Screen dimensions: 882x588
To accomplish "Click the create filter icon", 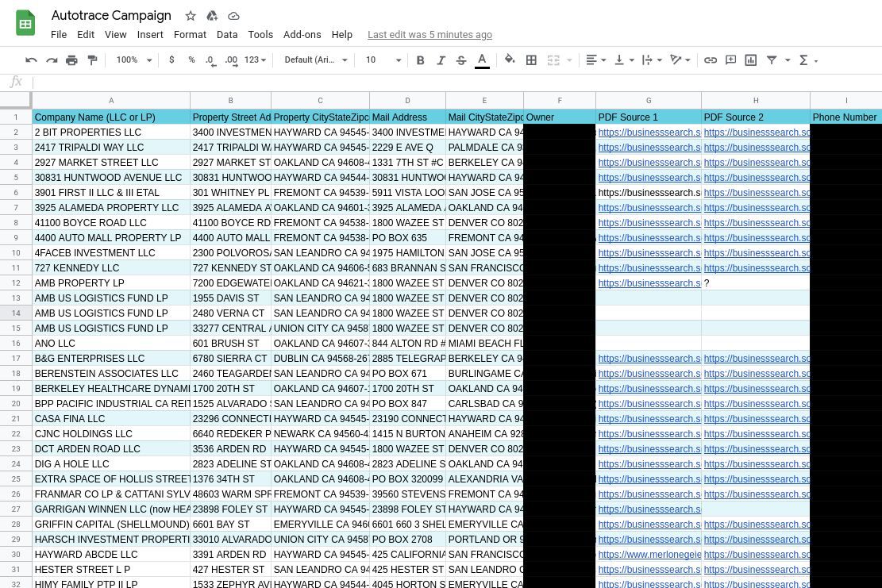I will tap(772, 60).
